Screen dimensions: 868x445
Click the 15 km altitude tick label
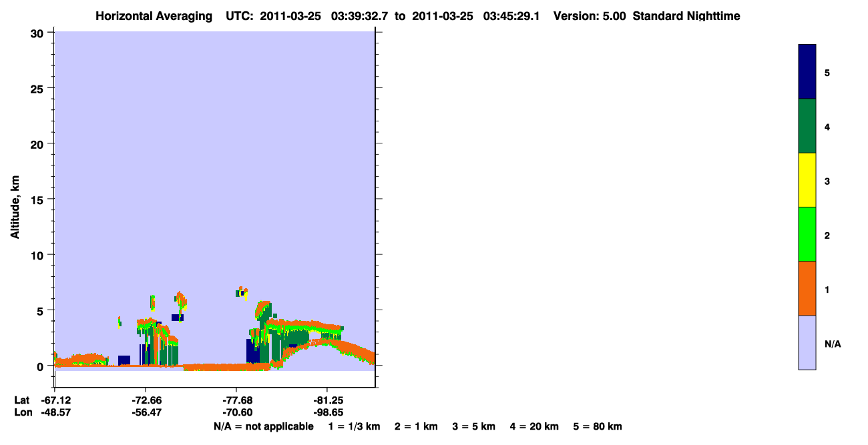click(39, 199)
